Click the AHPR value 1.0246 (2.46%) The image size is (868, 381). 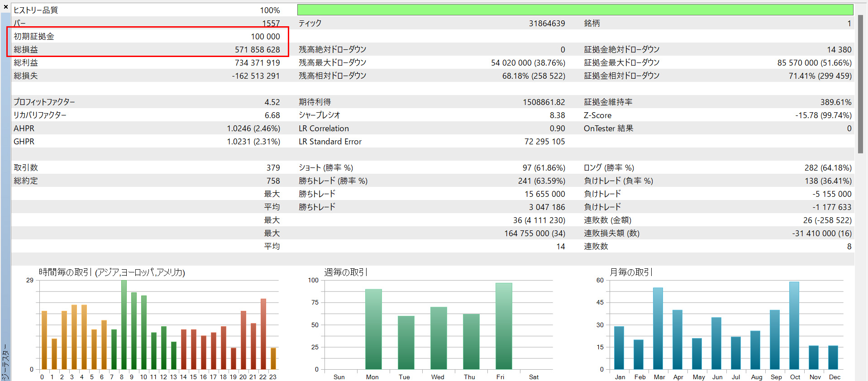coord(253,128)
